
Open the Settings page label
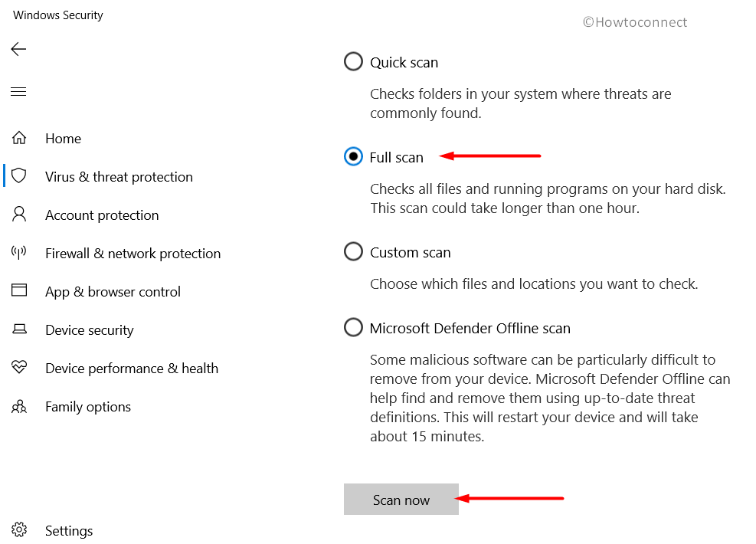click(x=69, y=531)
